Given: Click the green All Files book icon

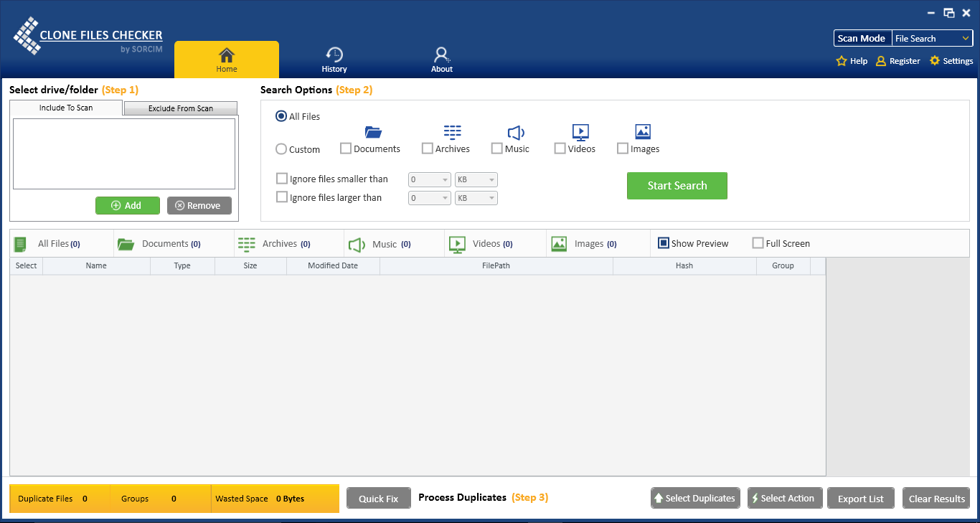Looking at the screenshot, I should tap(20, 244).
